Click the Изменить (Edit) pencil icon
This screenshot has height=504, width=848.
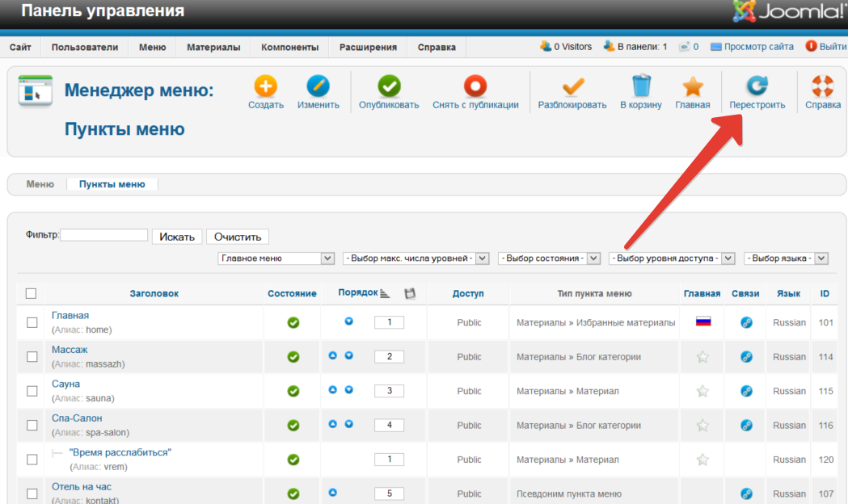click(x=318, y=87)
